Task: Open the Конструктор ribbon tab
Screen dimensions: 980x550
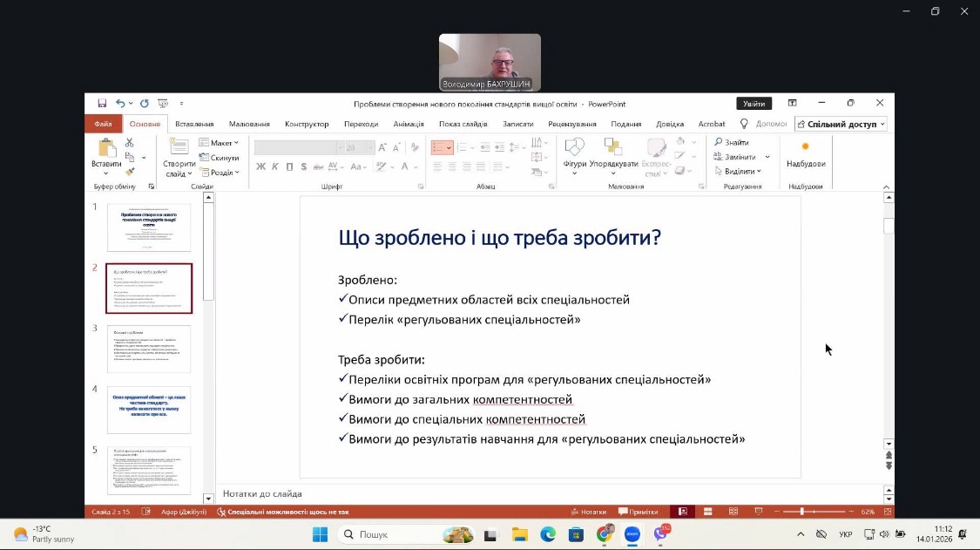Action: (307, 124)
